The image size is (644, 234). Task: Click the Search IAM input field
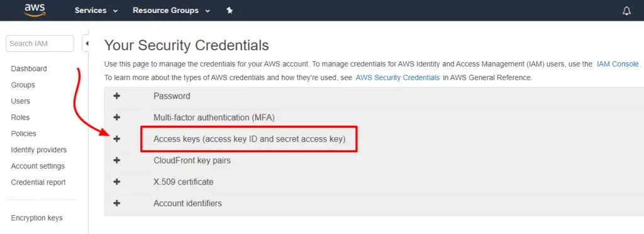coord(40,43)
